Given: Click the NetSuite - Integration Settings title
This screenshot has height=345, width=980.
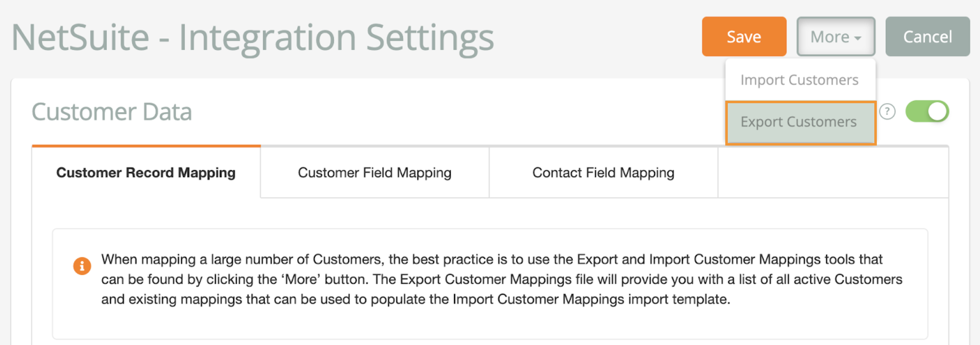Looking at the screenshot, I should tap(253, 37).
